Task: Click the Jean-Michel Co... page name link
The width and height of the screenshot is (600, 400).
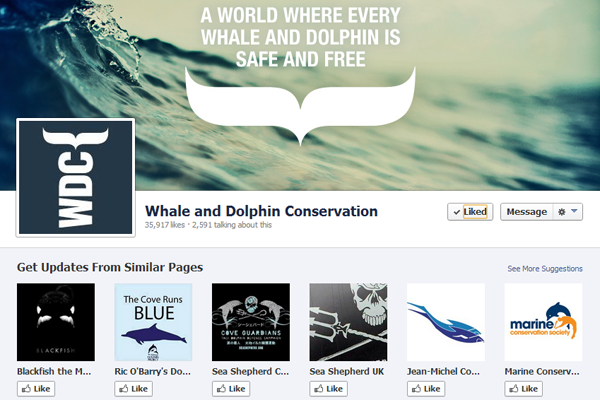Action: click(443, 371)
